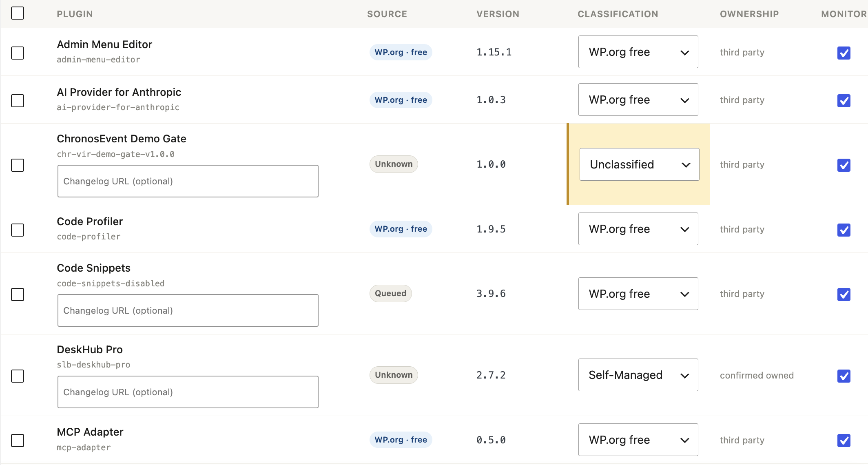Open classification dropdown for Code Profiler
The height and width of the screenshot is (465, 868).
coord(638,229)
